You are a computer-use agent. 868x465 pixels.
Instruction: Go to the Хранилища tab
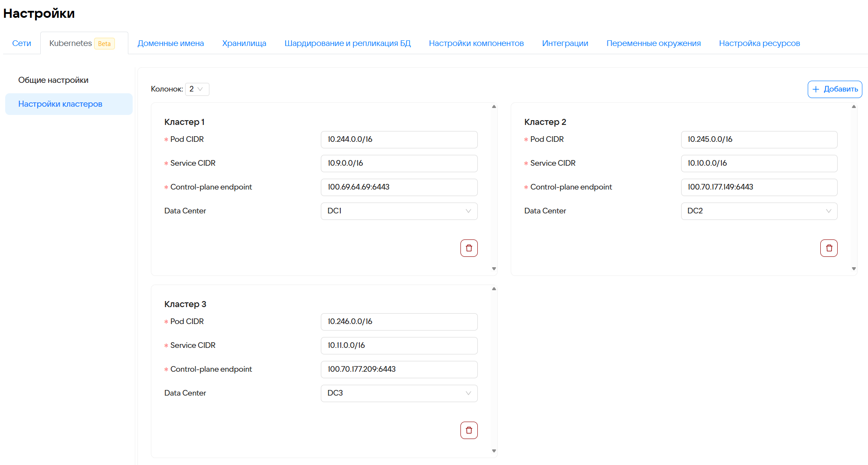tap(244, 43)
